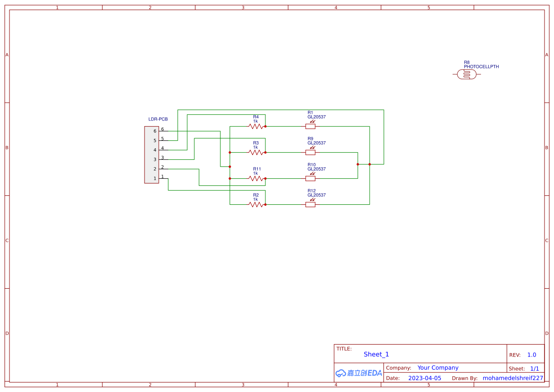
Task: Select the R11 1k resistor symbol
Action: pos(255,178)
